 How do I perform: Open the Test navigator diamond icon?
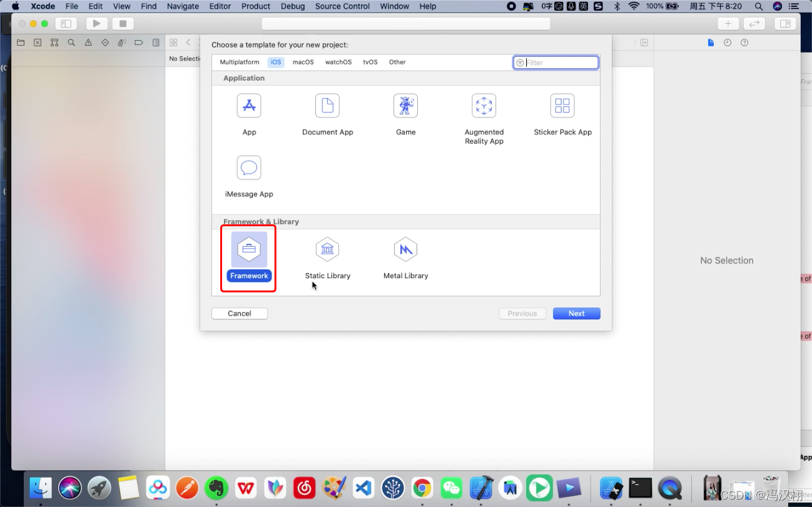click(x=105, y=43)
